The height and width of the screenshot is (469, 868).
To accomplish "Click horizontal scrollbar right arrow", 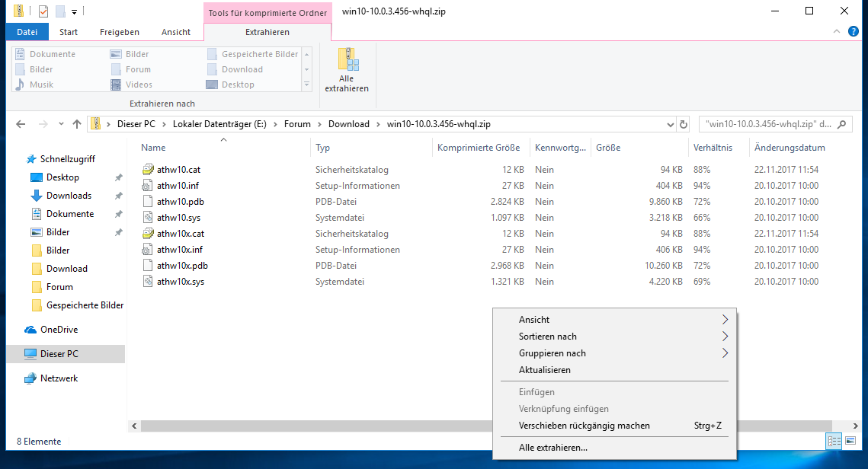I will click(x=855, y=426).
